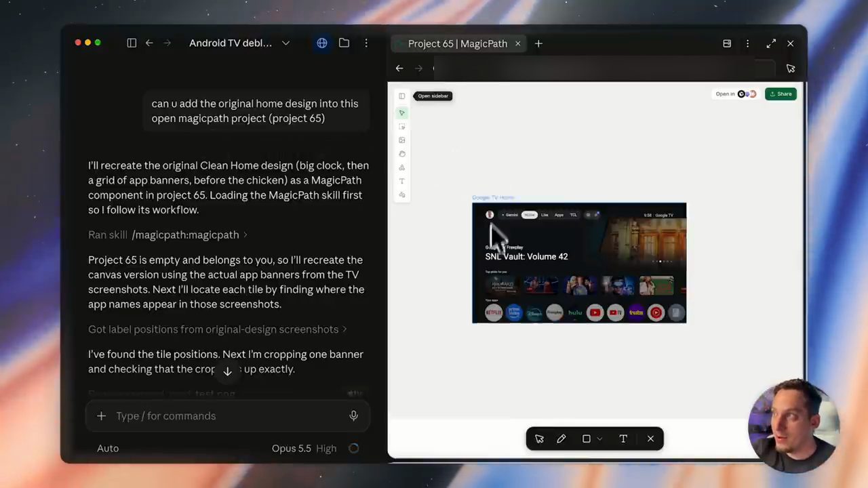This screenshot has width=868, height=488.
Task: Select the annotation text T tool
Action: (623, 439)
